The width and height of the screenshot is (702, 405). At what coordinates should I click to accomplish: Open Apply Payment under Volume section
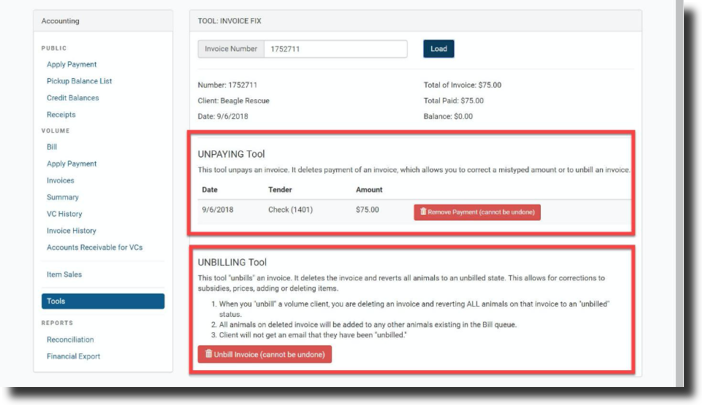click(x=71, y=163)
